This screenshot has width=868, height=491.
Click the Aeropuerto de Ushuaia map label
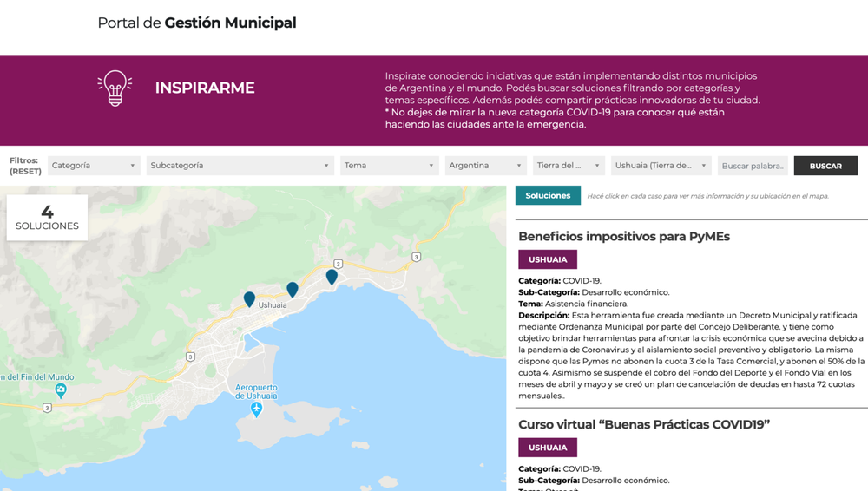point(256,391)
